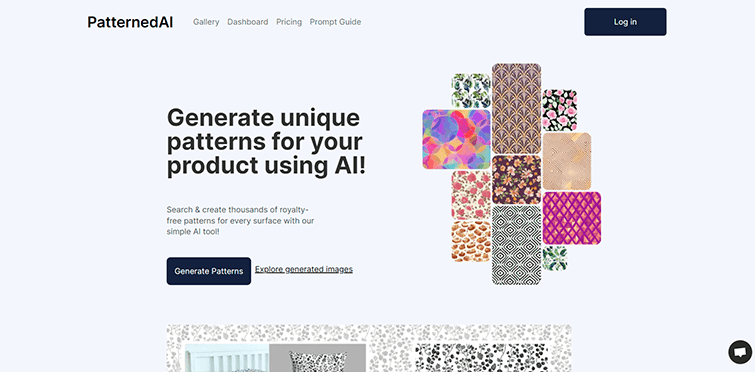Go to the Dashboard nav link
The image size is (755, 372).
[x=247, y=22]
